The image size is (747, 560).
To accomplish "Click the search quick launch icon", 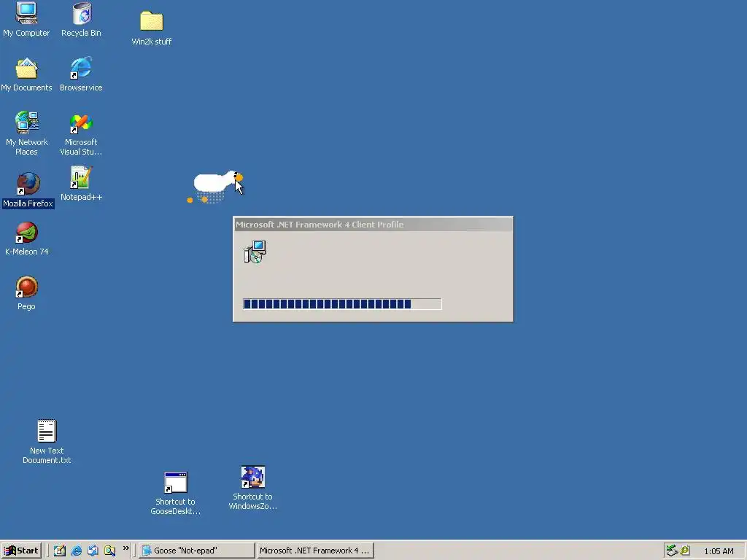I will pos(109,551).
